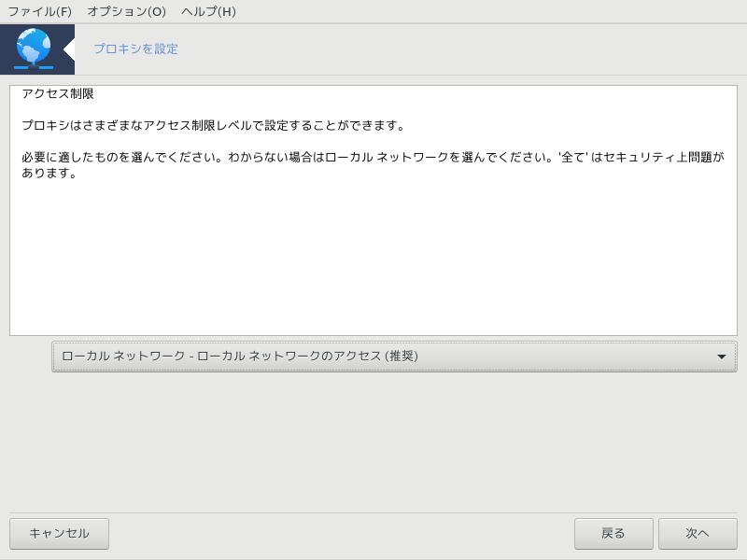The width and height of the screenshot is (747, 560).
Task: Click the paragraph starting with 必要に適したもの
Action: click(373, 165)
